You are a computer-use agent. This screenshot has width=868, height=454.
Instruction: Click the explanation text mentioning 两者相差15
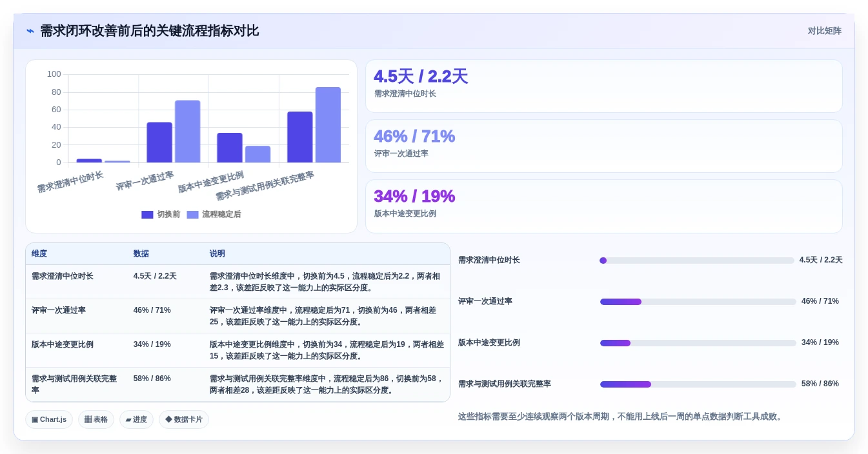pyautogui.click(x=327, y=350)
